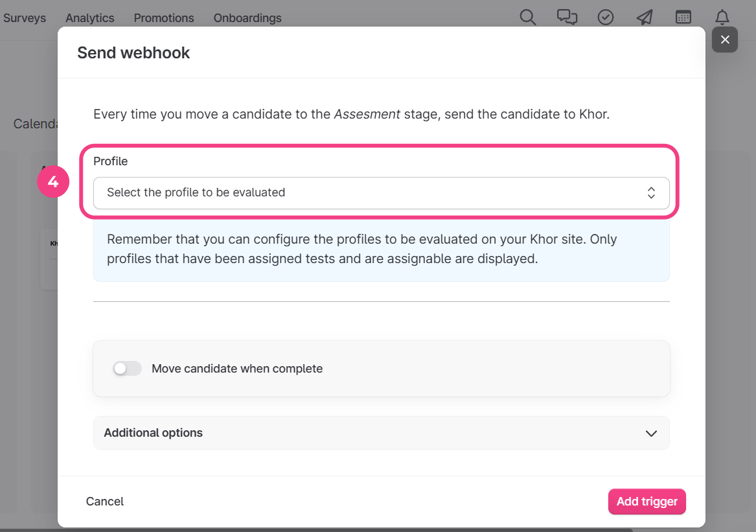This screenshot has width=756, height=532.
Task: Open the notifications bell icon
Action: [722, 17]
